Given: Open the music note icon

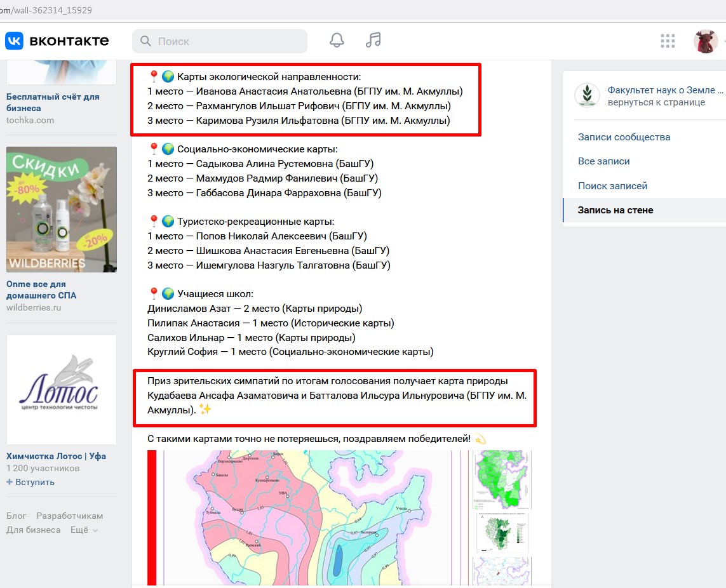Looking at the screenshot, I should click(373, 41).
